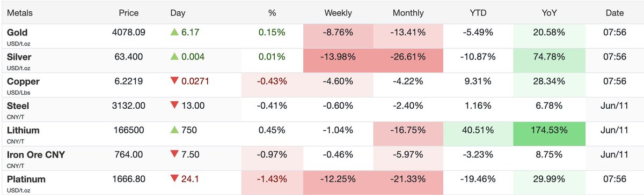Click the green up arrow for Gold
Viewport: 644px width, 195px height.
[x=174, y=32]
